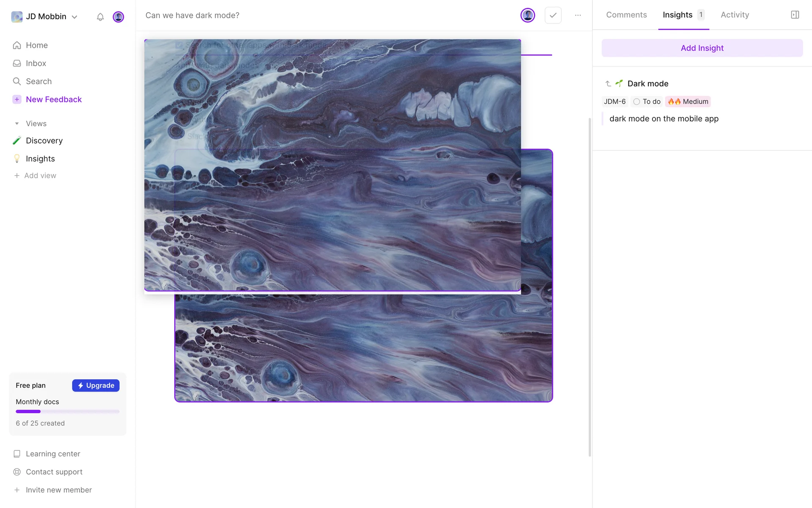Click the Dark mode insight parent arrow icon
The image size is (812, 508).
(608, 84)
